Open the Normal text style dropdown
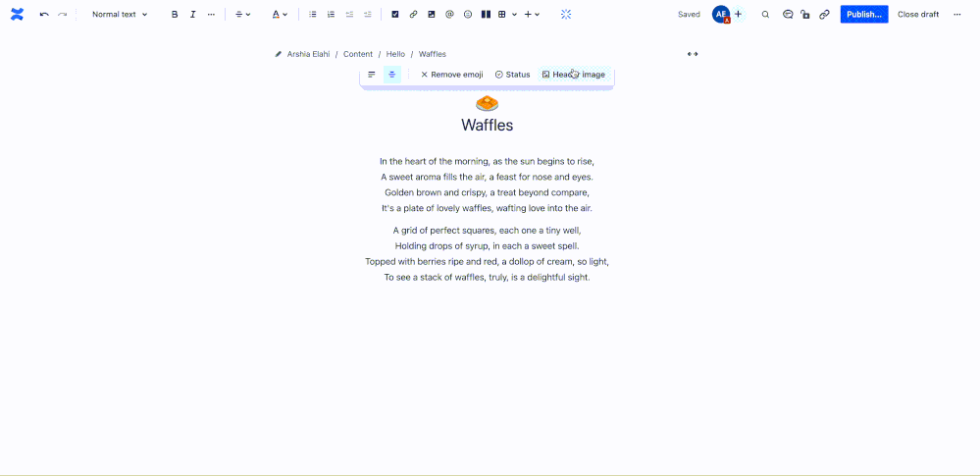 click(x=120, y=15)
